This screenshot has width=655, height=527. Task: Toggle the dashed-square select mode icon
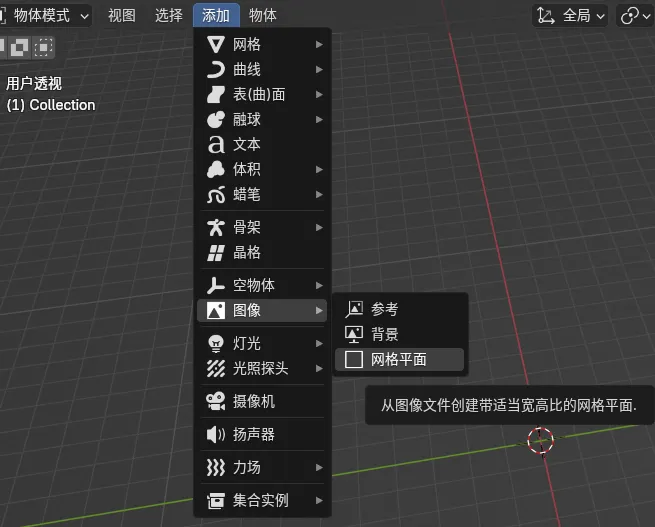coord(43,47)
